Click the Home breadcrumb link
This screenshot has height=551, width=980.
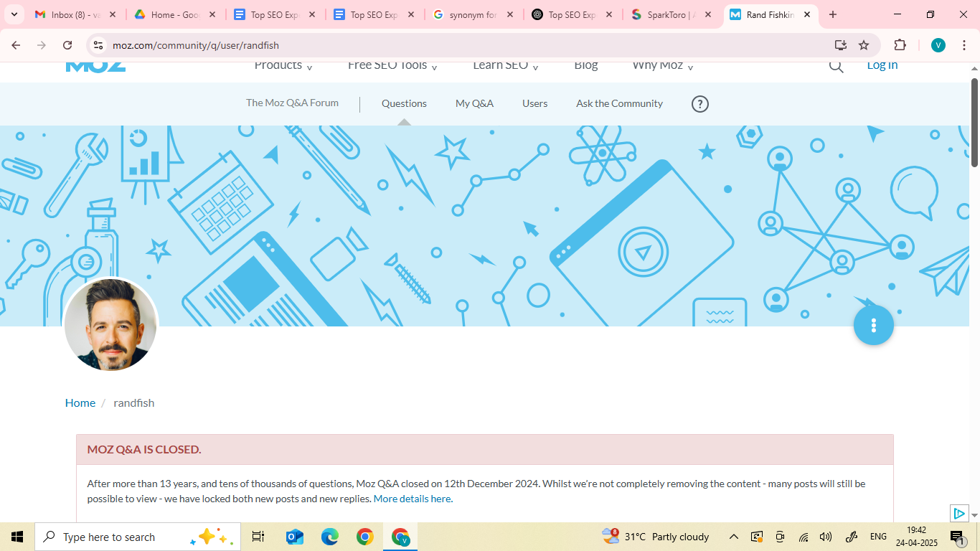(x=80, y=402)
